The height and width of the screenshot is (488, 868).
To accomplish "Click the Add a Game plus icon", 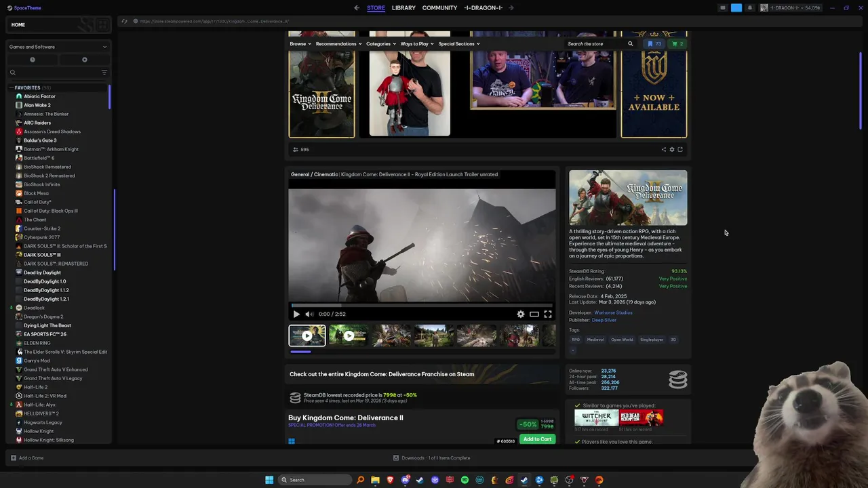I will (13, 457).
